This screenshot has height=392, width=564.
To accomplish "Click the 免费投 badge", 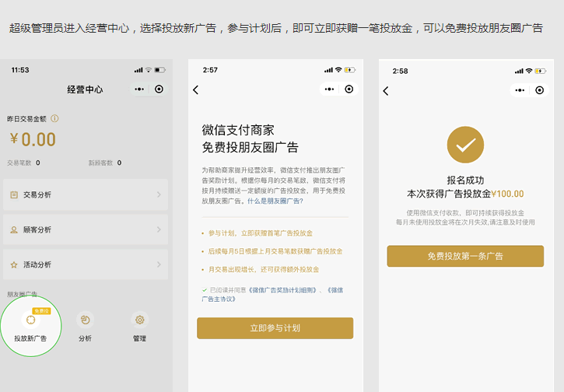I will point(41,311).
